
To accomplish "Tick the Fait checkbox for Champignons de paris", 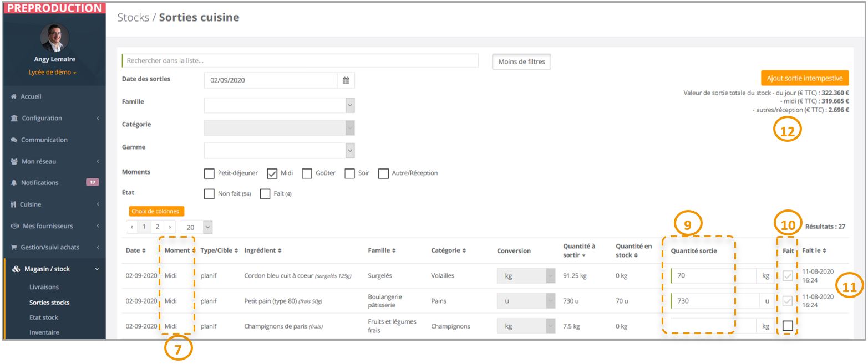I will tap(788, 326).
